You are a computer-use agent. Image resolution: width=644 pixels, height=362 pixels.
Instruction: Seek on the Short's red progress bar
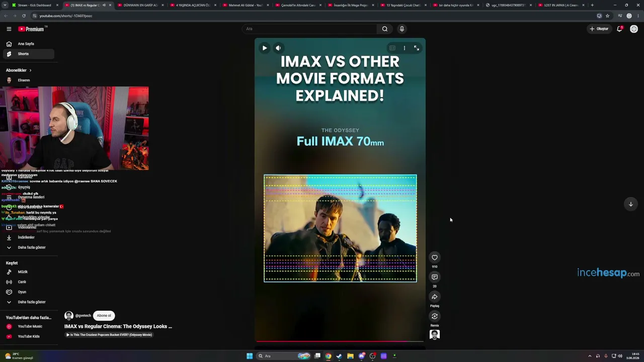[x=340, y=341]
